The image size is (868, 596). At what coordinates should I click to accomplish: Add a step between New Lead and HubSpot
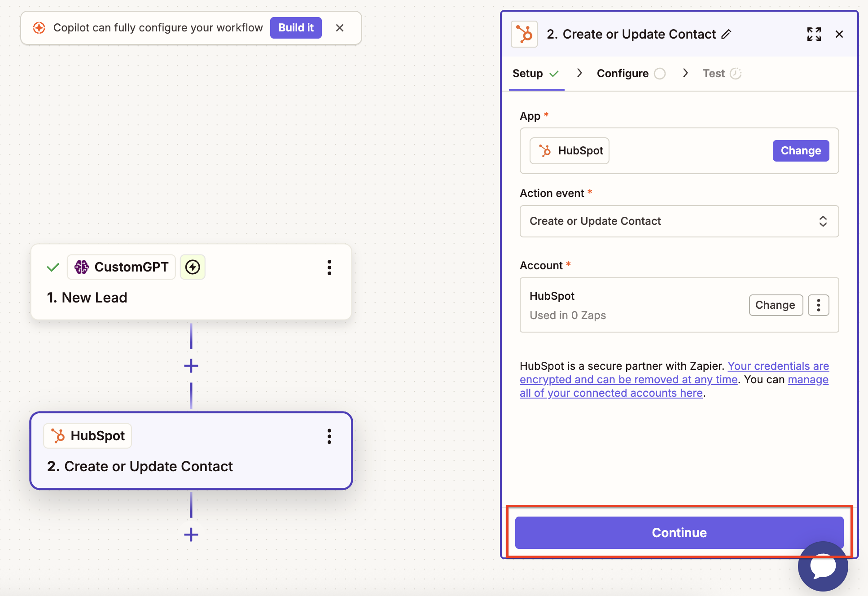[191, 366]
